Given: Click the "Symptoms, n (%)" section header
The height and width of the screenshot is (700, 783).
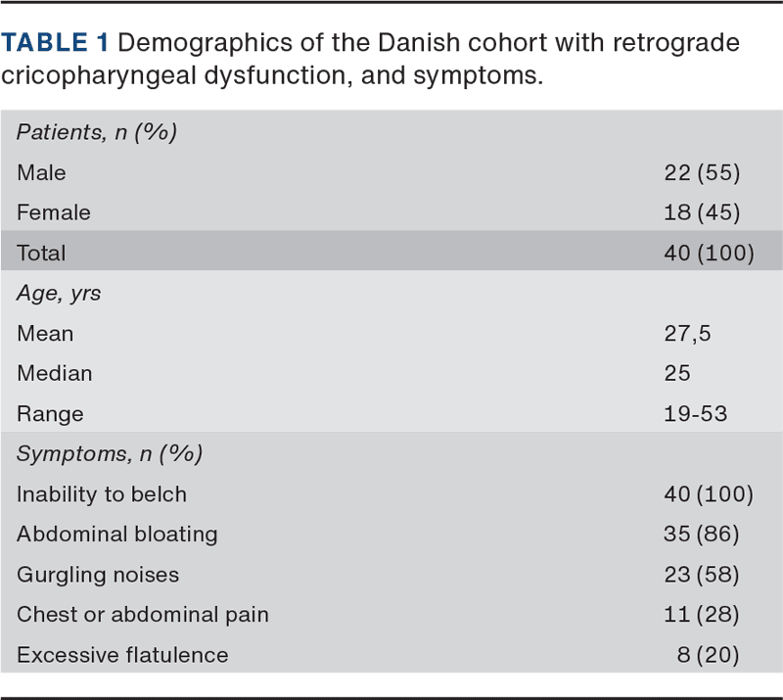Looking at the screenshot, I should tap(110, 454).
